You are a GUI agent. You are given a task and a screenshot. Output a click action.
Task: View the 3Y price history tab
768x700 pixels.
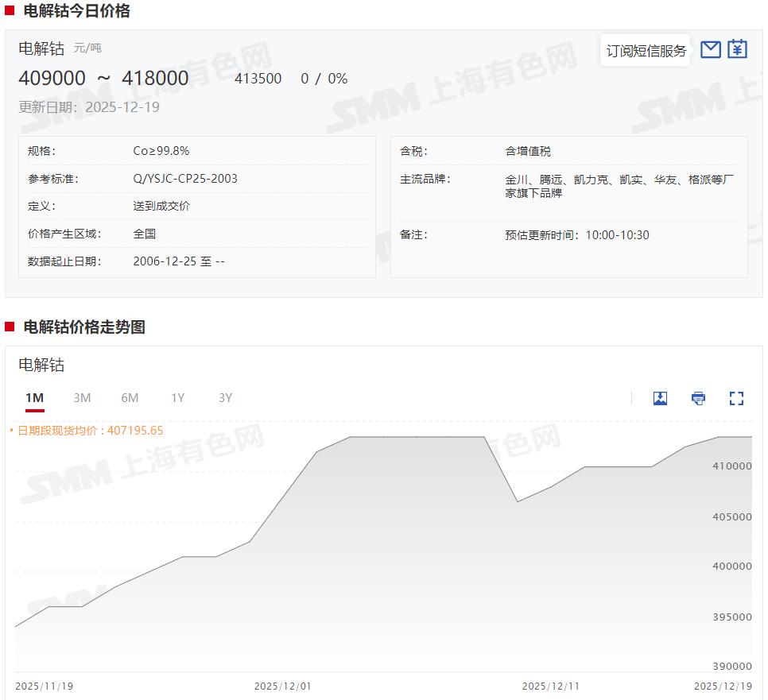(225, 398)
